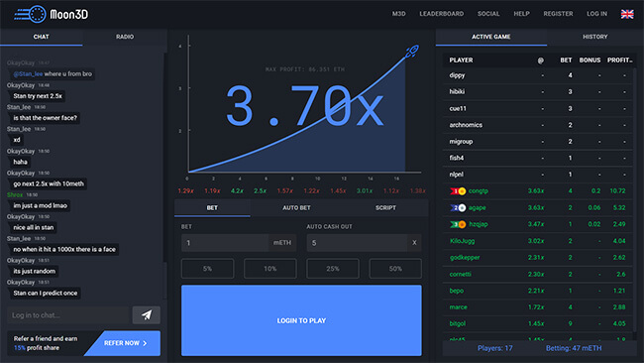644x363 pixels.
Task: Click agape's rank 2 badge icon
Action: [x=458, y=207]
